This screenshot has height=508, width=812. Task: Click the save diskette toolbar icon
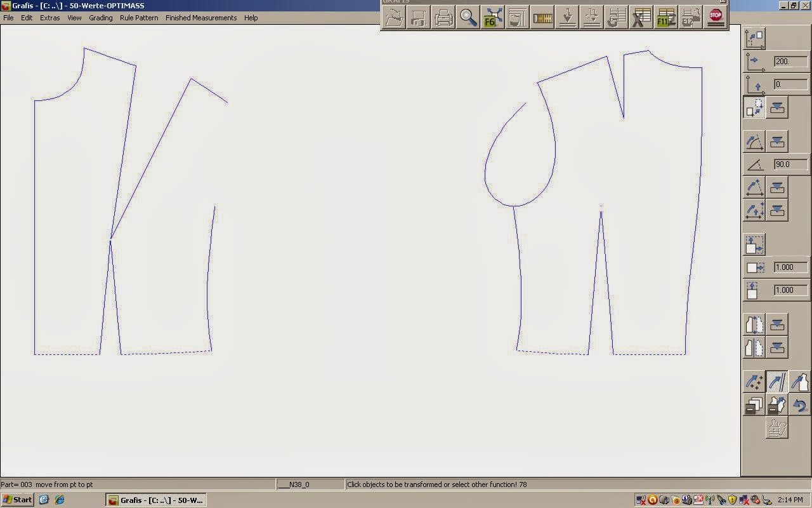(419, 17)
